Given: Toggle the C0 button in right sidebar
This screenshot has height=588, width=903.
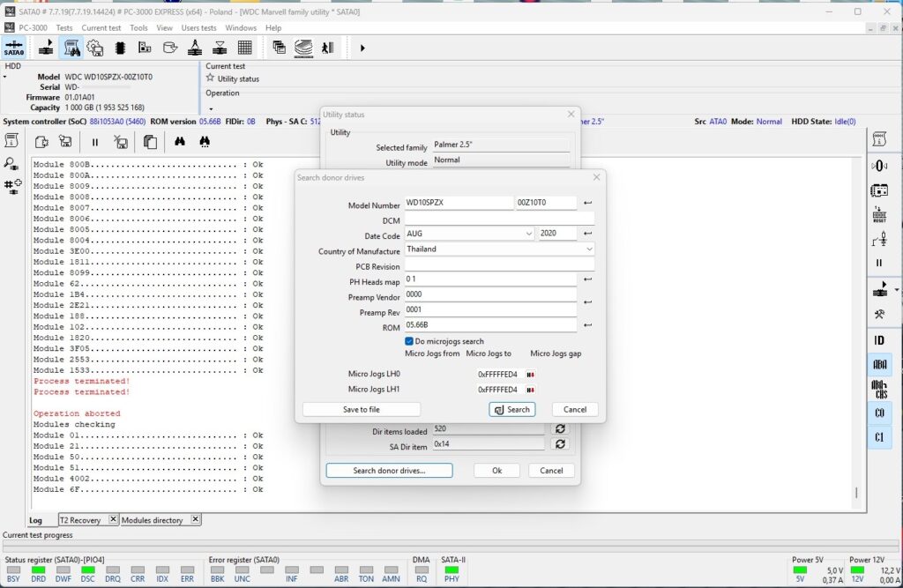Looking at the screenshot, I should 879,413.
